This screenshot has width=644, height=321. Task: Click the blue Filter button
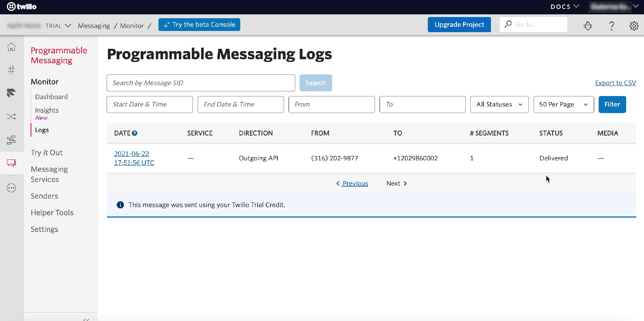pyautogui.click(x=612, y=105)
